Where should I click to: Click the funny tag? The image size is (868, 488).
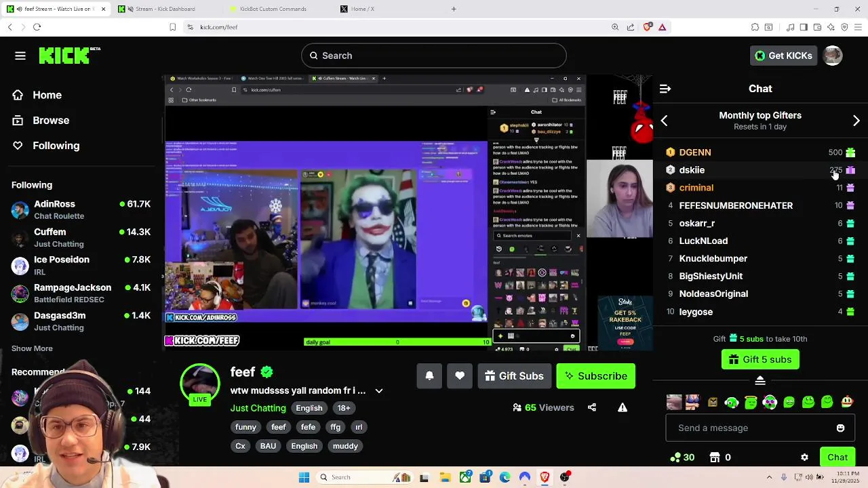point(245,427)
